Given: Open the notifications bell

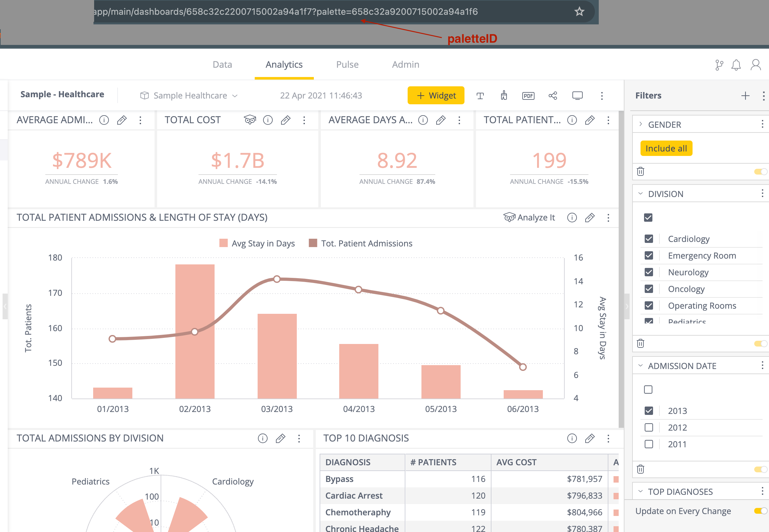Looking at the screenshot, I should (x=736, y=65).
